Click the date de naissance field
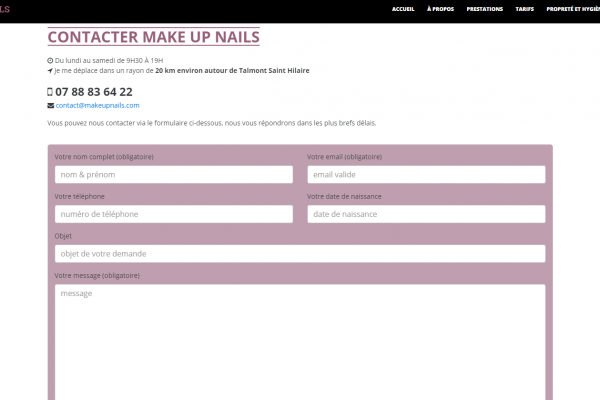The image size is (600, 400). [x=426, y=214]
